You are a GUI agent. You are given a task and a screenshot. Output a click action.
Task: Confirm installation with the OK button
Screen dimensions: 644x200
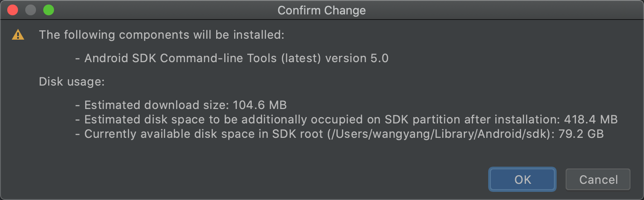(522, 179)
